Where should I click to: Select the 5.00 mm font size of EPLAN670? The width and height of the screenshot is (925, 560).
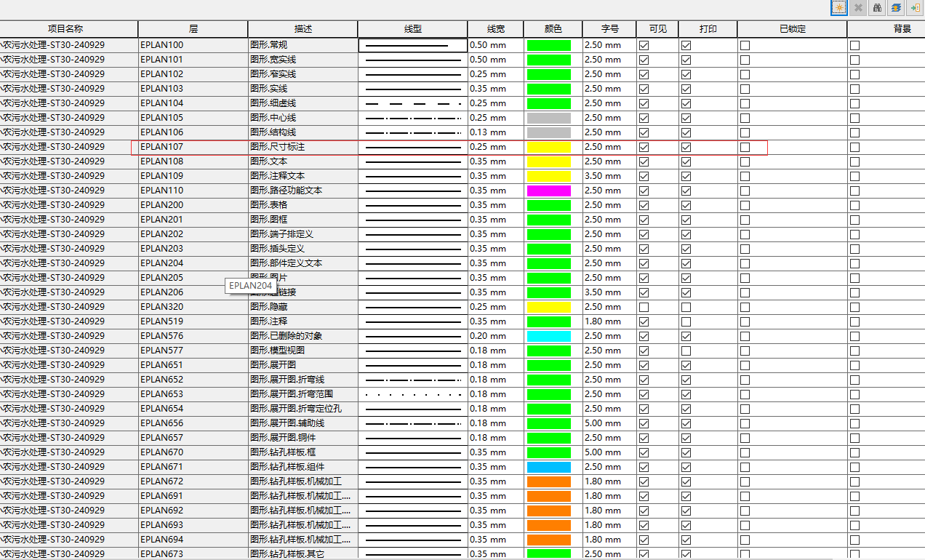pyautogui.click(x=609, y=452)
